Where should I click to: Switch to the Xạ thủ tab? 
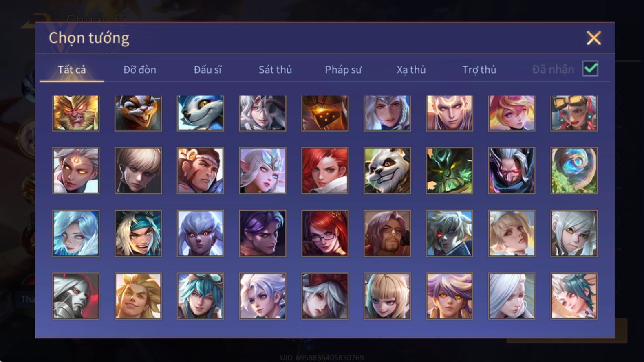click(411, 70)
